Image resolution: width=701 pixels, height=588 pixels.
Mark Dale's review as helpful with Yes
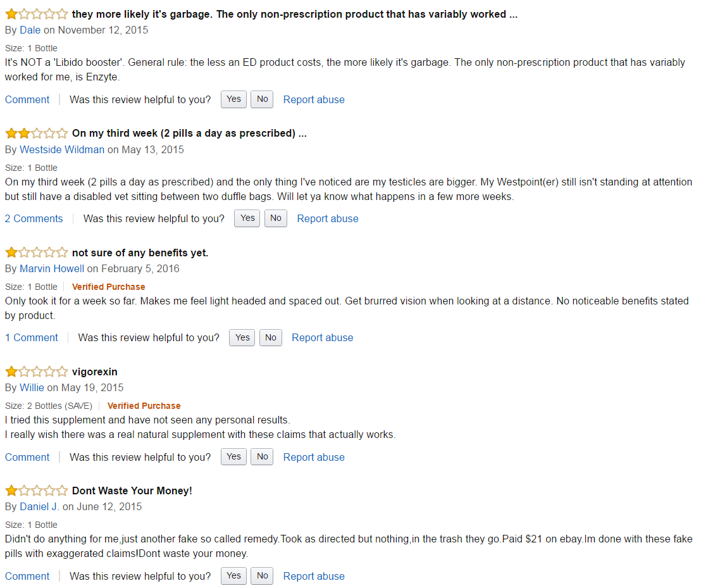pos(233,99)
